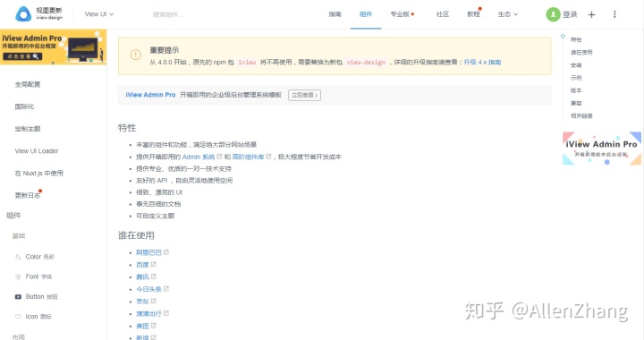Screen dimensions: 644x340
Task: Open 全局配置 in sidebar
Action: [28, 84]
